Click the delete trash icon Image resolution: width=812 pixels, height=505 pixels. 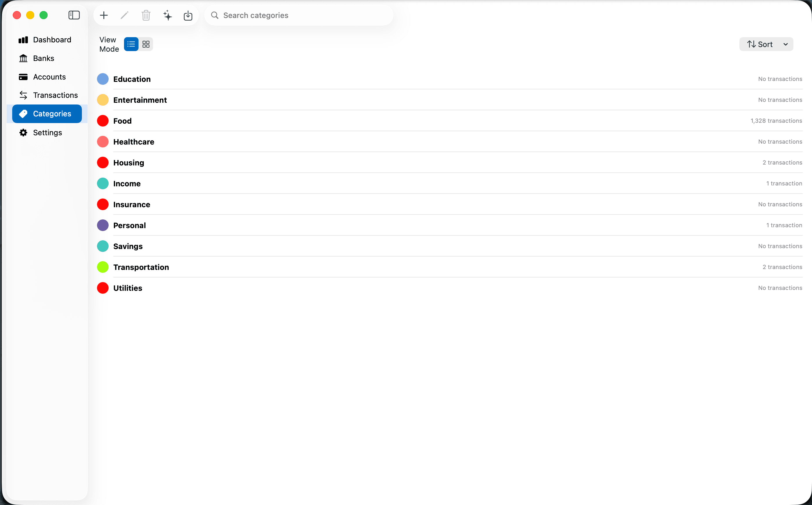(146, 15)
